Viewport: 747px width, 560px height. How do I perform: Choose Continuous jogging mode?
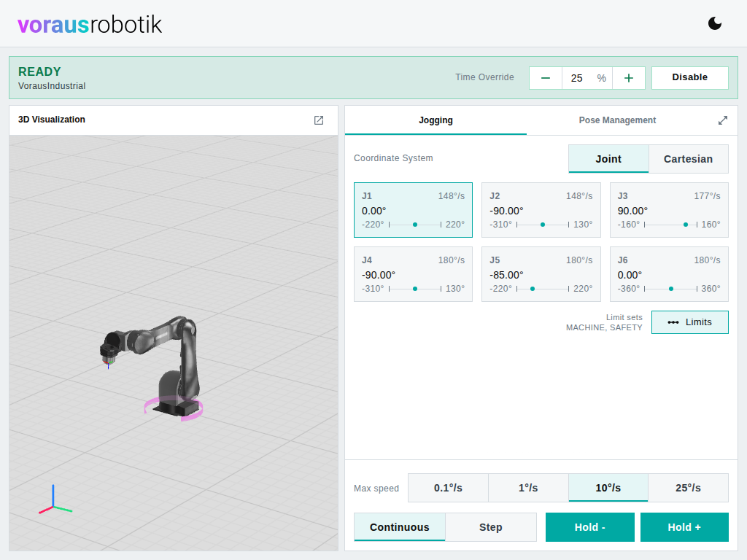click(399, 527)
